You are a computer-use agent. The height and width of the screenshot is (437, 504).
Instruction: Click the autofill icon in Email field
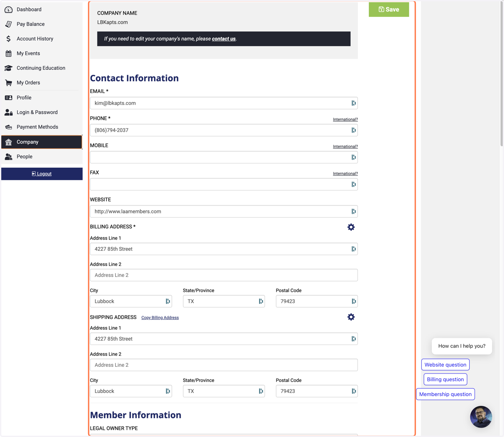(x=354, y=103)
